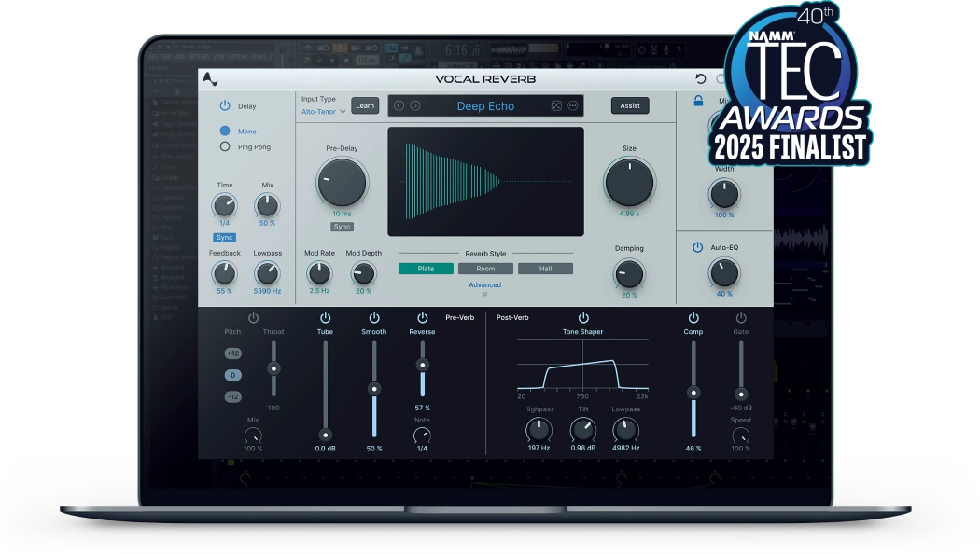Image resolution: width=980 pixels, height=554 pixels.
Task: Click the reverb decay waveform display
Action: (x=485, y=182)
